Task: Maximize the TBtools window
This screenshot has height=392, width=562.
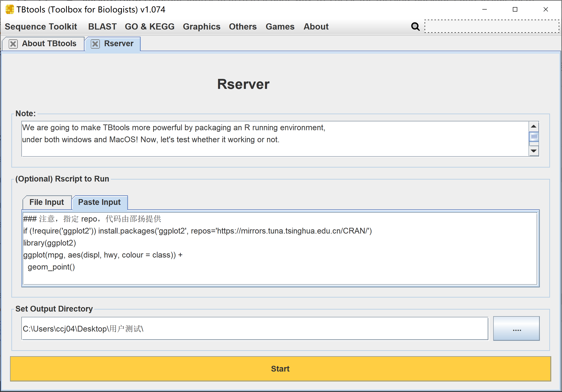Action: [515, 10]
